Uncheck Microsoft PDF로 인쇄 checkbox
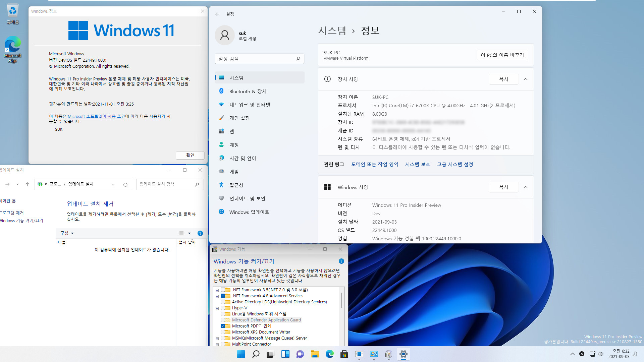The width and height of the screenshot is (644, 362). coord(223,326)
